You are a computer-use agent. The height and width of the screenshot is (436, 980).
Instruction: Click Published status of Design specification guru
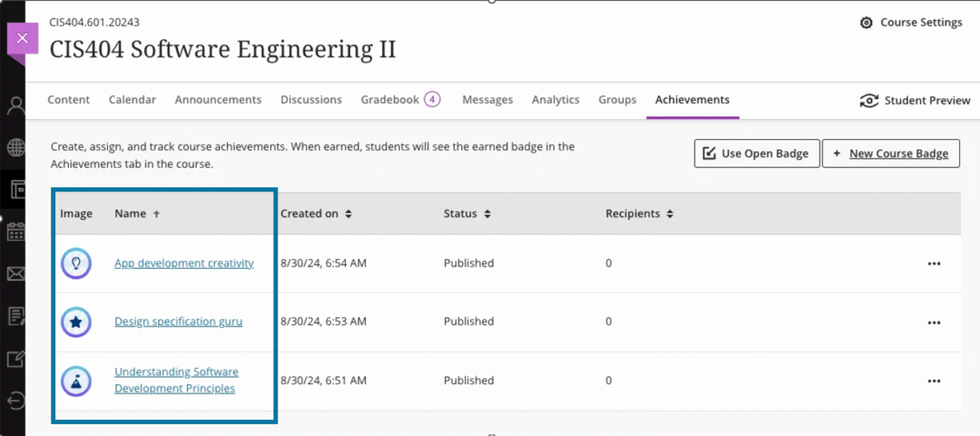pyautogui.click(x=469, y=322)
